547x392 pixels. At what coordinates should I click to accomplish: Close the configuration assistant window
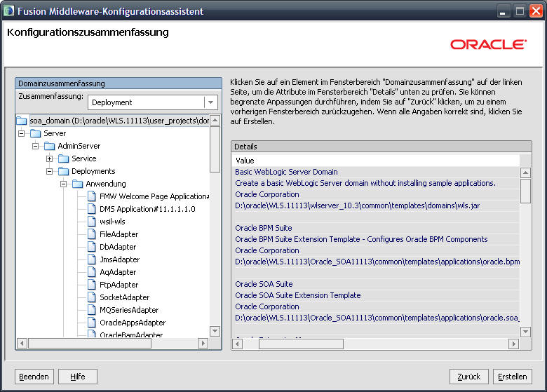pyautogui.click(x=536, y=11)
